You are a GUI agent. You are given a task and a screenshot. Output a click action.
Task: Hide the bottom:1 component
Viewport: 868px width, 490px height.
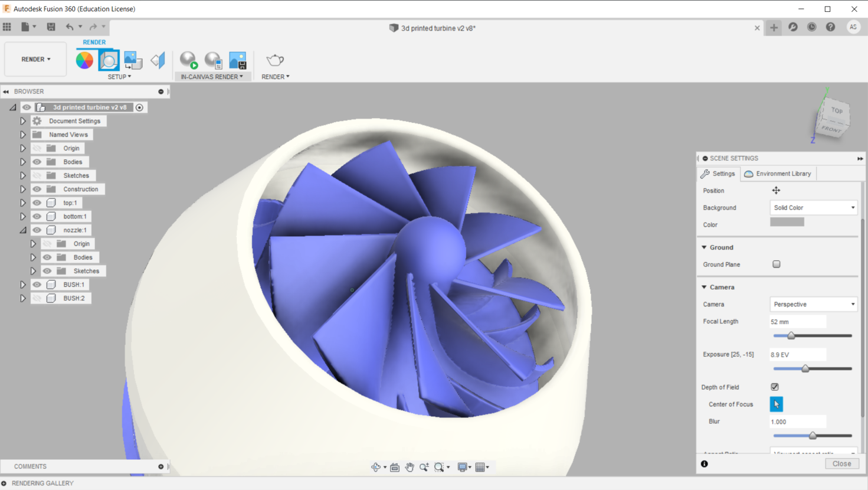(x=37, y=216)
